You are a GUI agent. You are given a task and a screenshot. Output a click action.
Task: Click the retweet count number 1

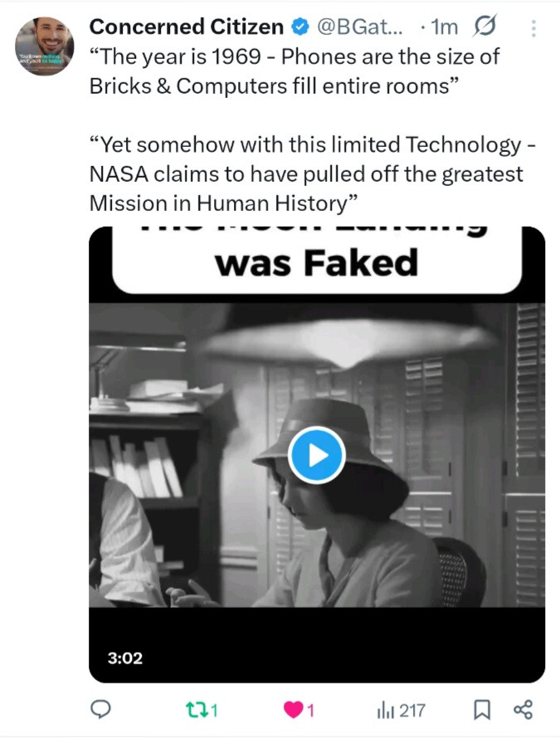pos(214,710)
